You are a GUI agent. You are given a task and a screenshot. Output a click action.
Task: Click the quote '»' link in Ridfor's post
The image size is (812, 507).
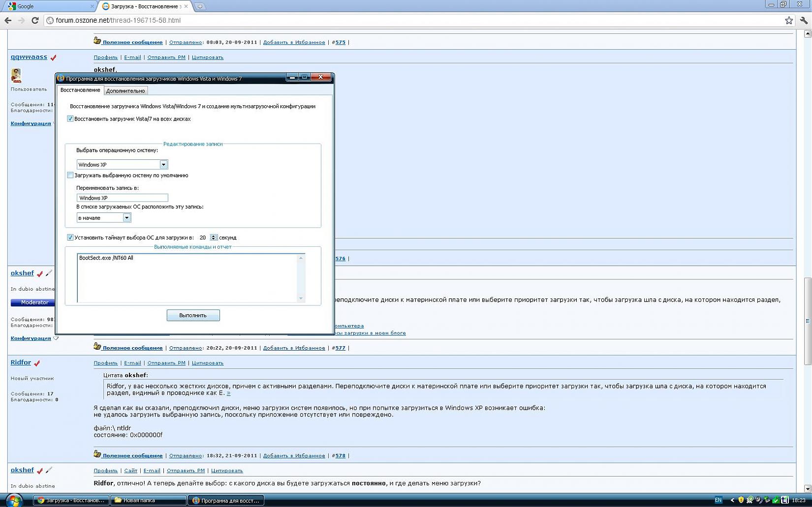pyautogui.click(x=228, y=393)
